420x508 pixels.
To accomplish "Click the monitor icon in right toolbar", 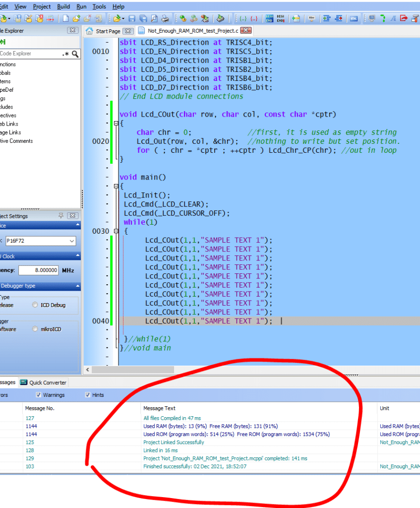I will pos(372,18).
